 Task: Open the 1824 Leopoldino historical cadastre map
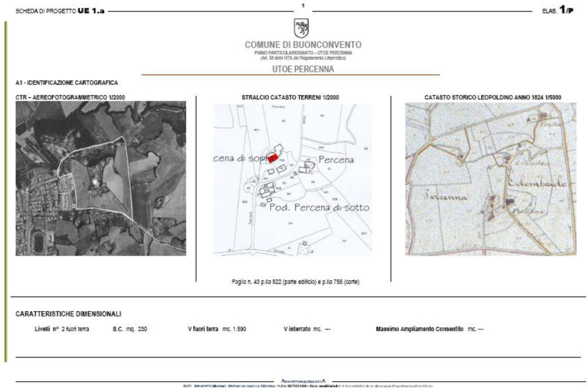491,179
